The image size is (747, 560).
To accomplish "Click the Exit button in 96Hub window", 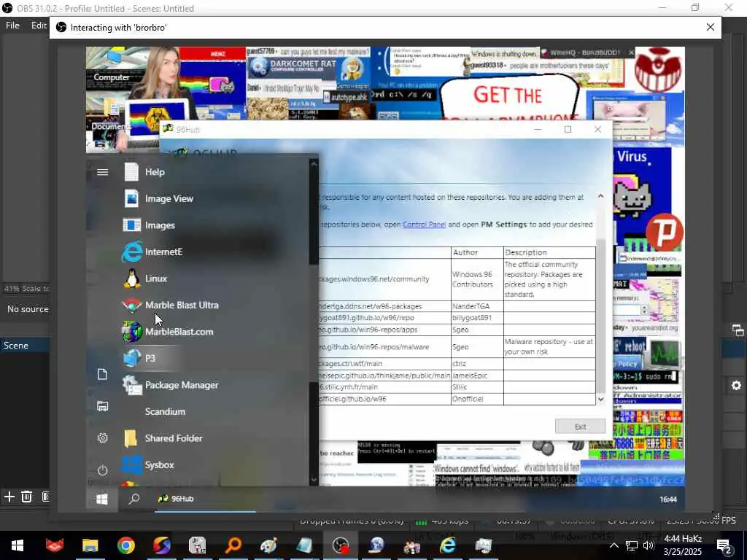I will [580, 427].
